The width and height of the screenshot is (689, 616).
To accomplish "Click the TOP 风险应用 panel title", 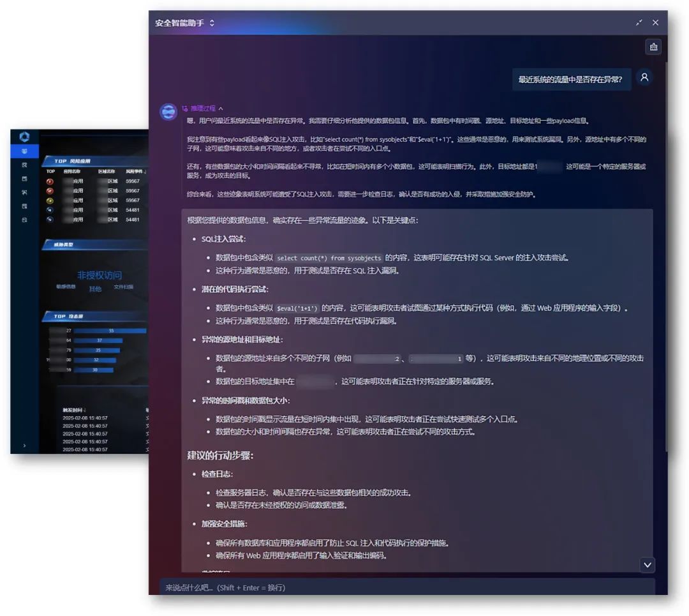I will point(72,162).
